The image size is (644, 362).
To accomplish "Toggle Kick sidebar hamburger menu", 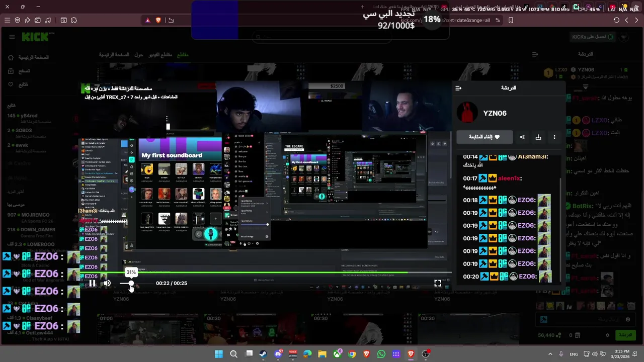I will point(12,37).
